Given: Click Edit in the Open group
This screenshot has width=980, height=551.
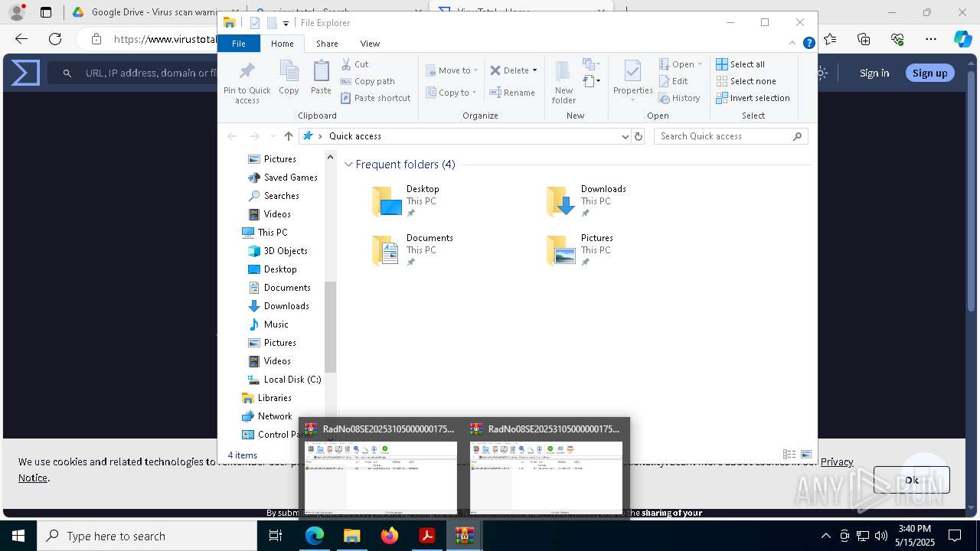Looking at the screenshot, I should (673, 81).
